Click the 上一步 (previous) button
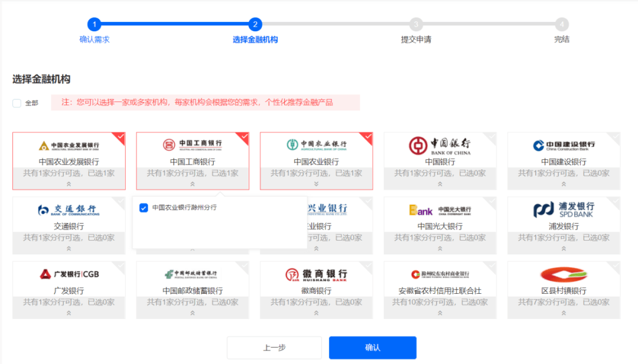The height and width of the screenshot is (364, 638). tap(274, 347)
